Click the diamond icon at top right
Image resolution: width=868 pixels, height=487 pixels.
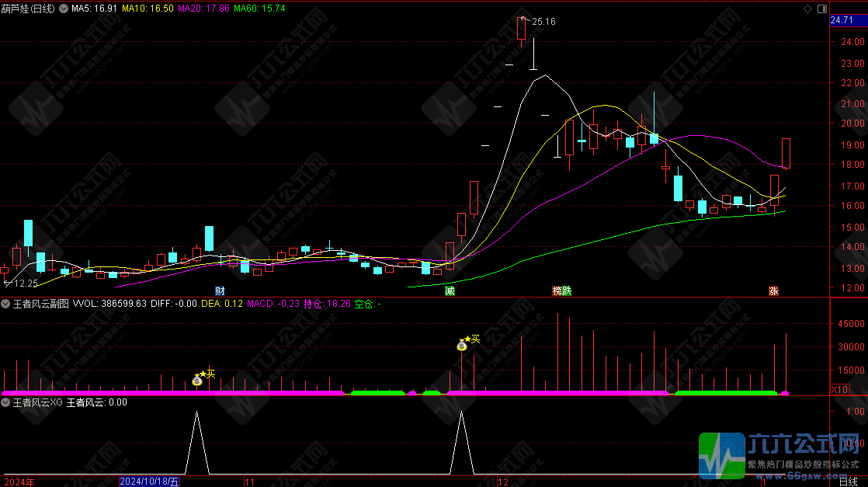point(807,9)
